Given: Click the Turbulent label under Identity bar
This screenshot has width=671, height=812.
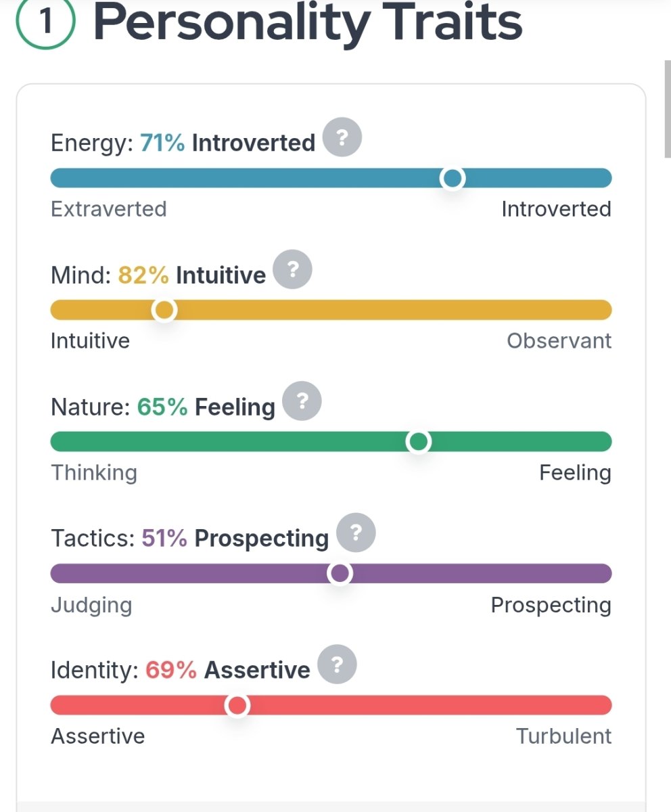Looking at the screenshot, I should pos(564,736).
